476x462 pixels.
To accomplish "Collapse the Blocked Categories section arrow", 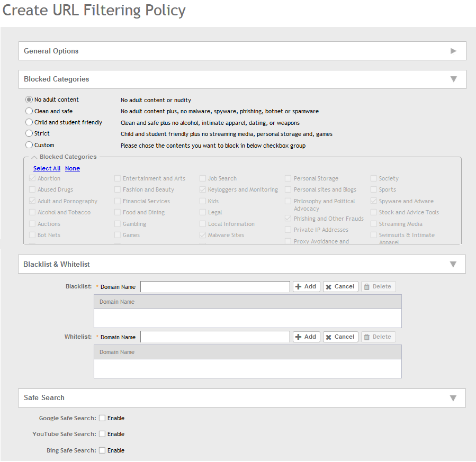I will [x=453, y=79].
